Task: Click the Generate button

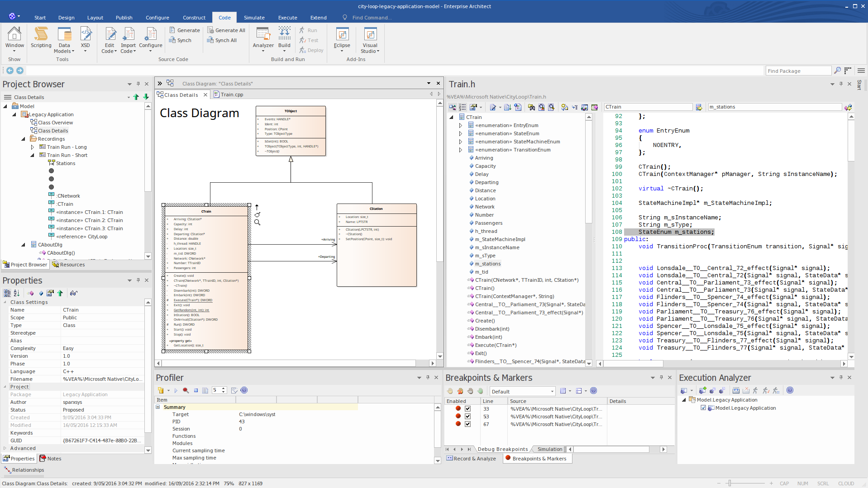Action: [184, 30]
